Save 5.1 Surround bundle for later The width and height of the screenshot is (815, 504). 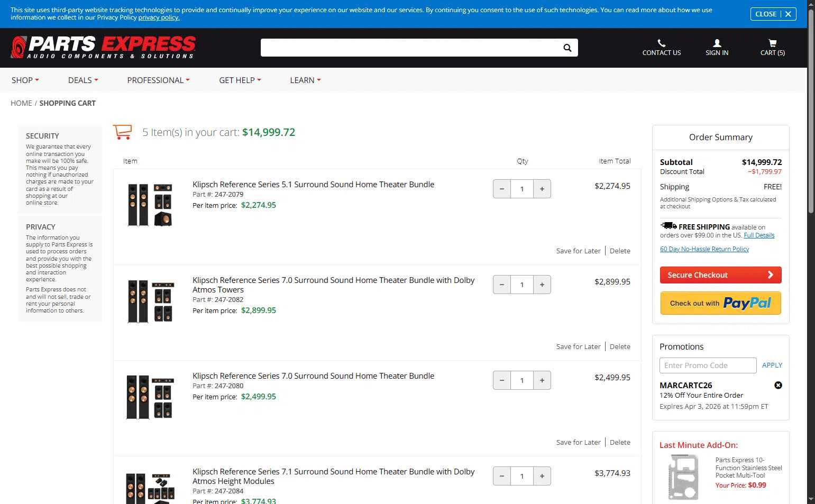tap(579, 251)
